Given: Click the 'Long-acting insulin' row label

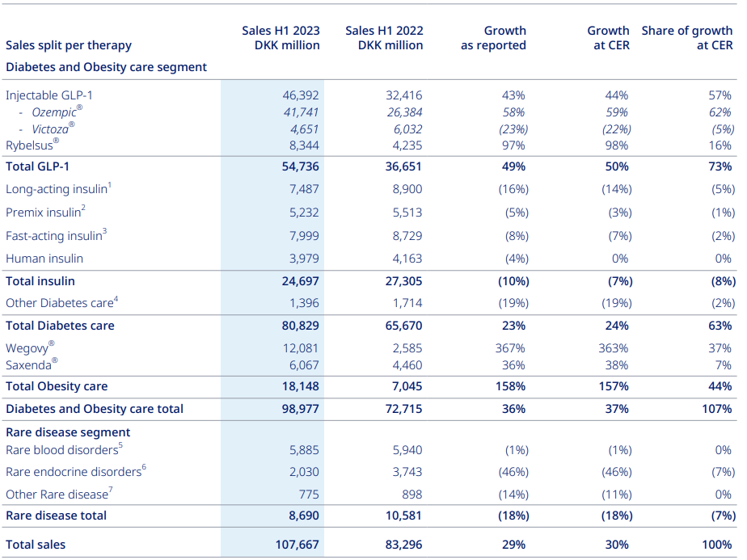Looking at the screenshot, I should click(x=58, y=189).
